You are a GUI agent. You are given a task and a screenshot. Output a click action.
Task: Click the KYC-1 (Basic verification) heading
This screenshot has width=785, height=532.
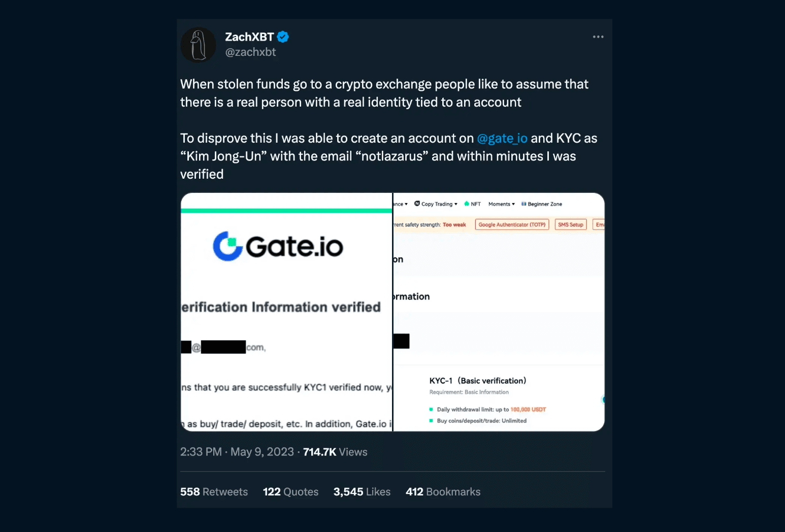pos(477,381)
